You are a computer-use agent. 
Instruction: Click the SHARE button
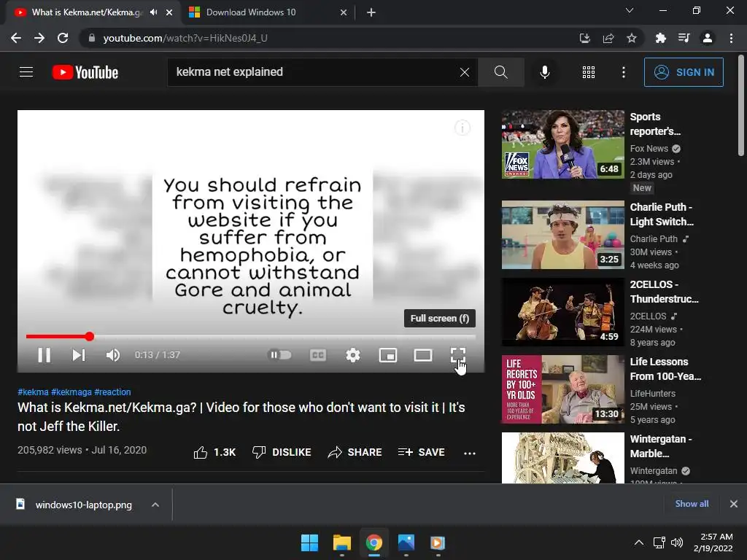coord(355,452)
